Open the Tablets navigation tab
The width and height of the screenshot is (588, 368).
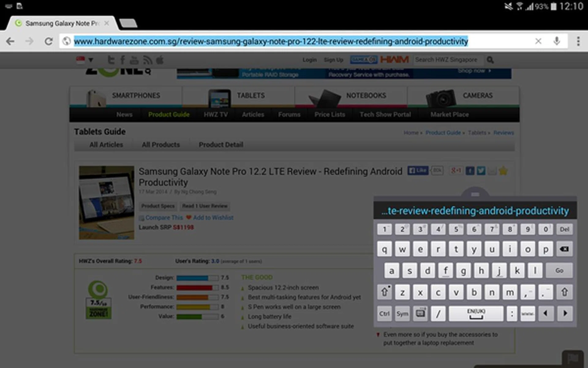251,95
